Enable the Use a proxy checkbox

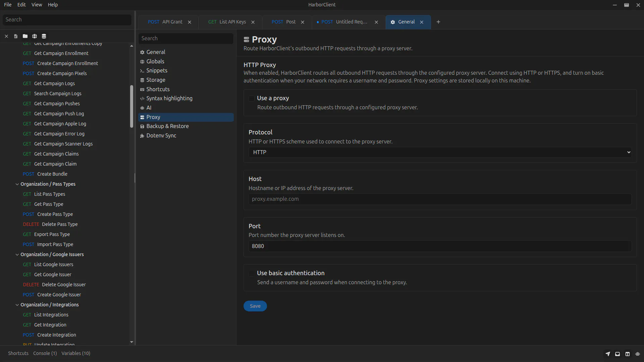251,99
